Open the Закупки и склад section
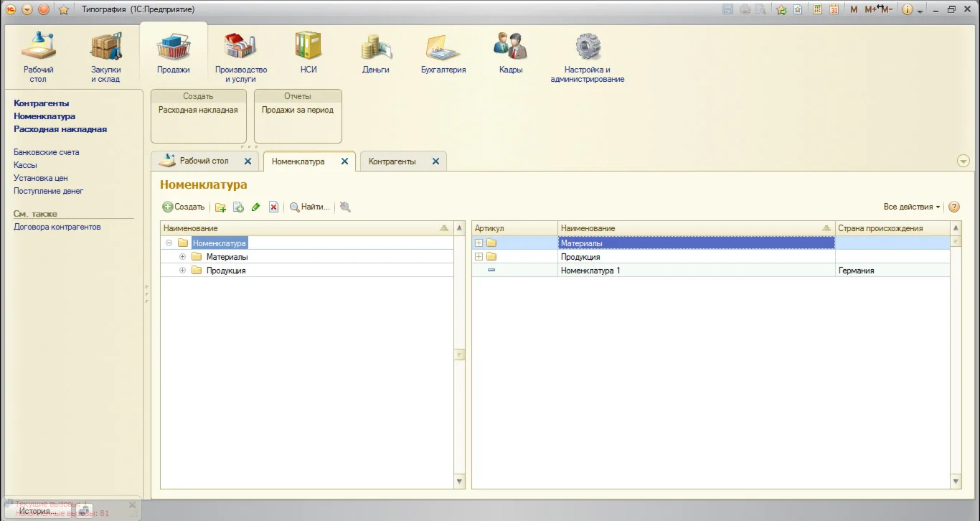This screenshot has width=980, height=521. click(x=105, y=54)
